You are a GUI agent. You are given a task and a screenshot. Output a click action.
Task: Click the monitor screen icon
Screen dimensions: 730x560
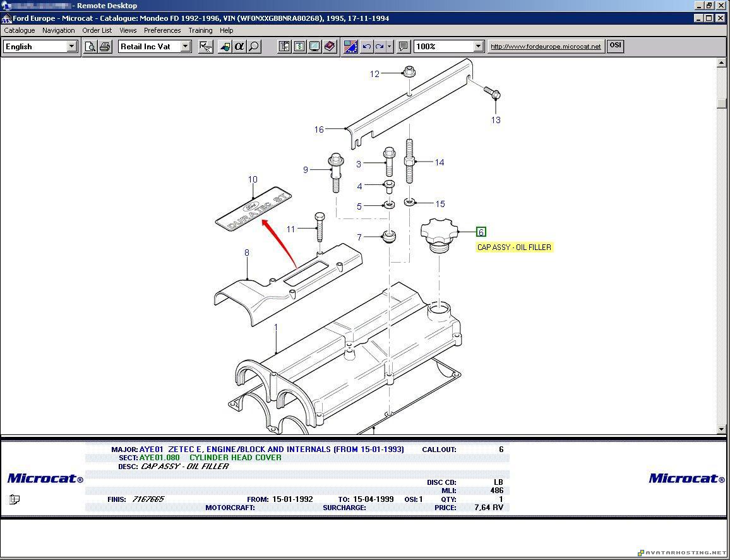[314, 47]
